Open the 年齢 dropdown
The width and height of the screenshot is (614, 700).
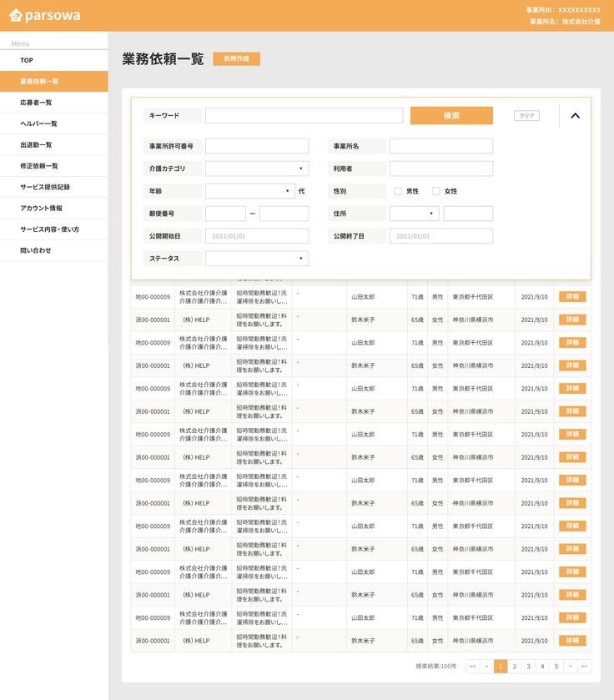click(x=250, y=191)
